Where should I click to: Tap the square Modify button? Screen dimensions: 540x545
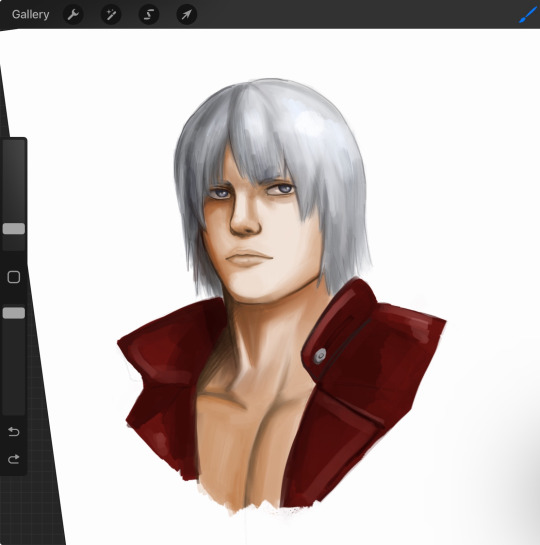coord(14,277)
